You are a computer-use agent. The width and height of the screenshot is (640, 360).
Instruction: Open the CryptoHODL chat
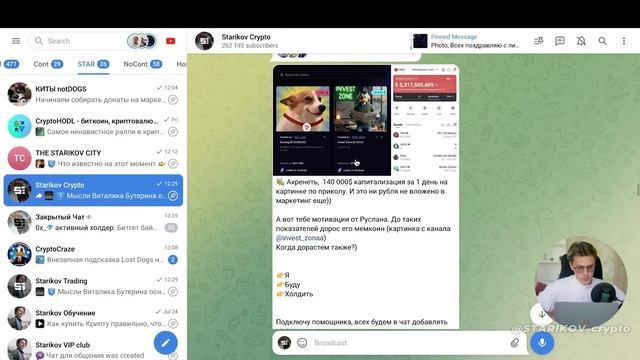click(x=93, y=126)
